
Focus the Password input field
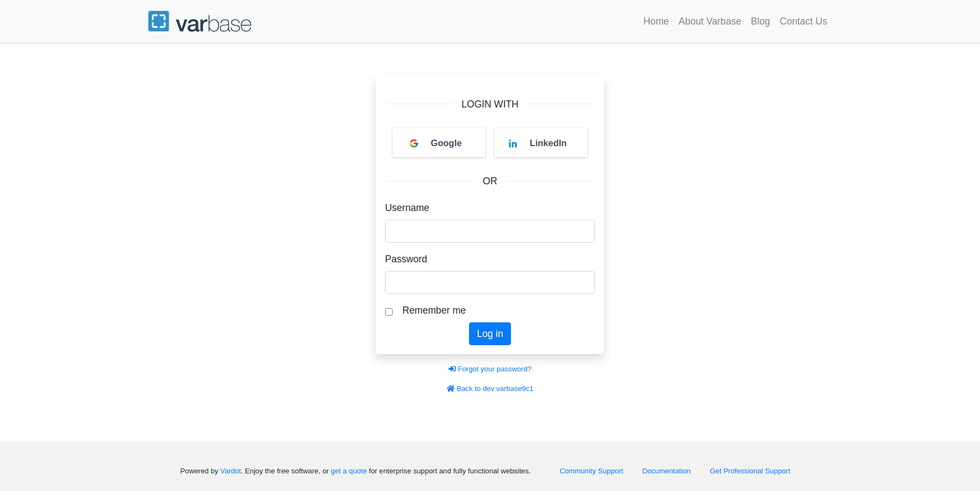[x=489, y=282]
